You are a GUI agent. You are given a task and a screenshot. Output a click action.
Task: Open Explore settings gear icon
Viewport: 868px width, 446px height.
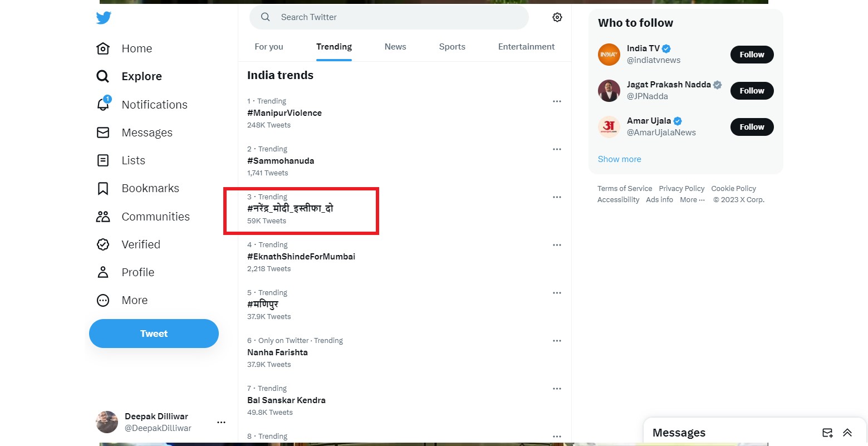click(x=557, y=17)
